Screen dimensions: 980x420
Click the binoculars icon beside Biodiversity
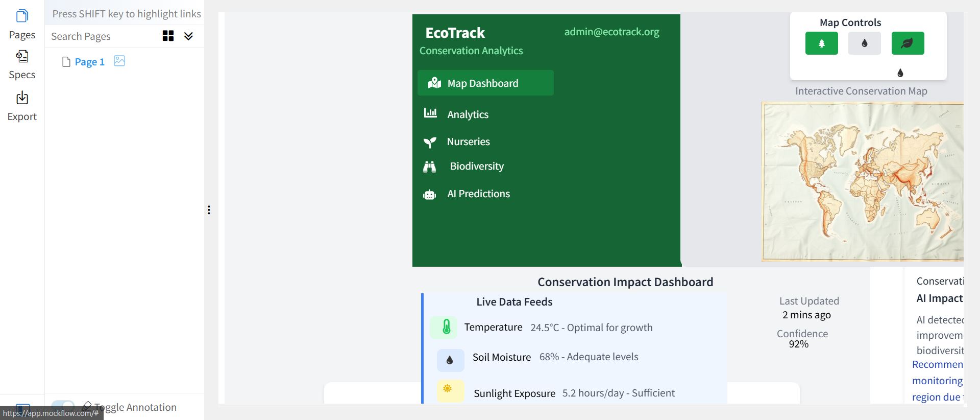(429, 167)
